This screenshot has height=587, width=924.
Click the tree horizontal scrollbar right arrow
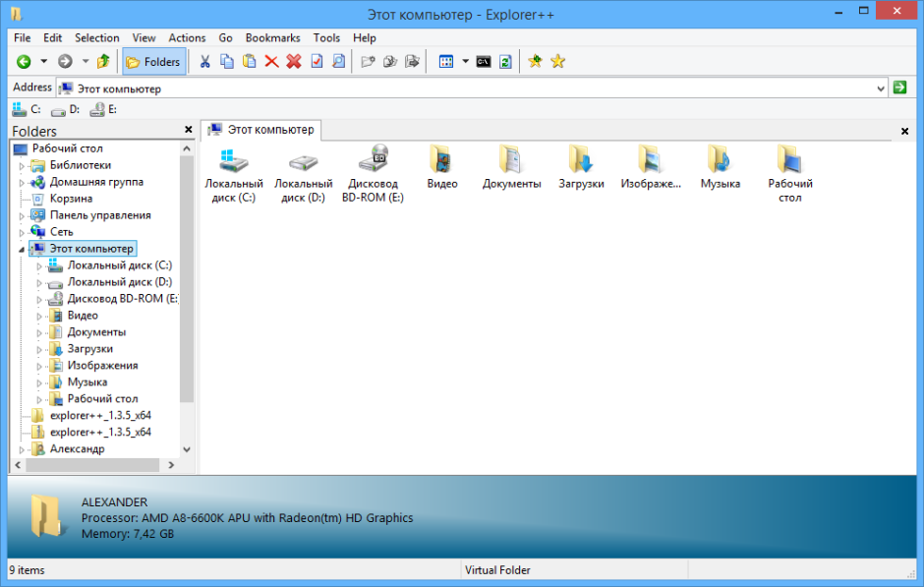(171, 465)
